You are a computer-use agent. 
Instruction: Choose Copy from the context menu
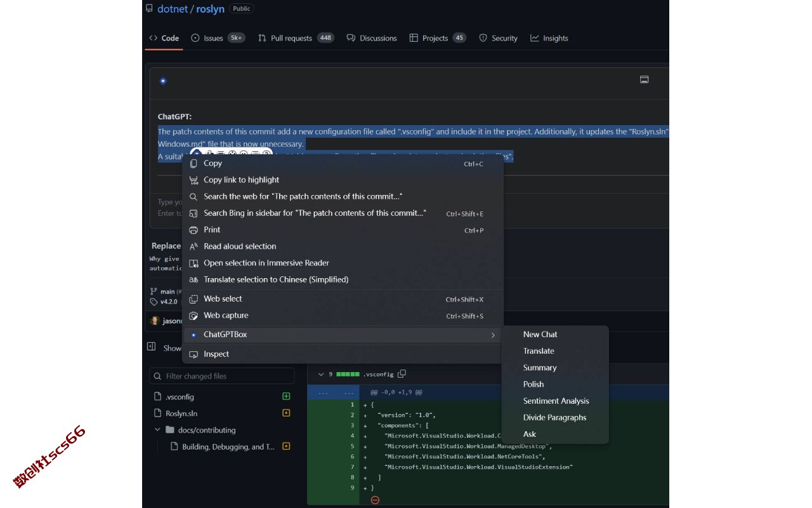tap(343, 163)
